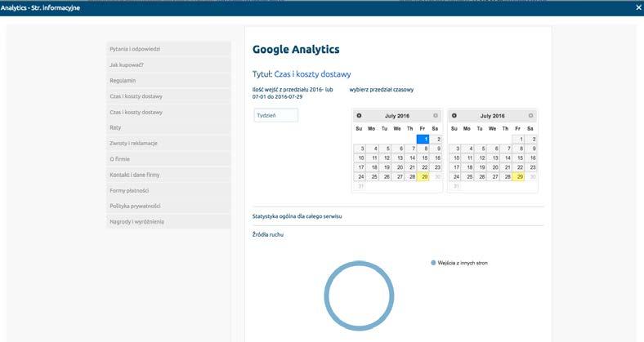Toggle the Wejścia z innych stron legend

pos(459,263)
